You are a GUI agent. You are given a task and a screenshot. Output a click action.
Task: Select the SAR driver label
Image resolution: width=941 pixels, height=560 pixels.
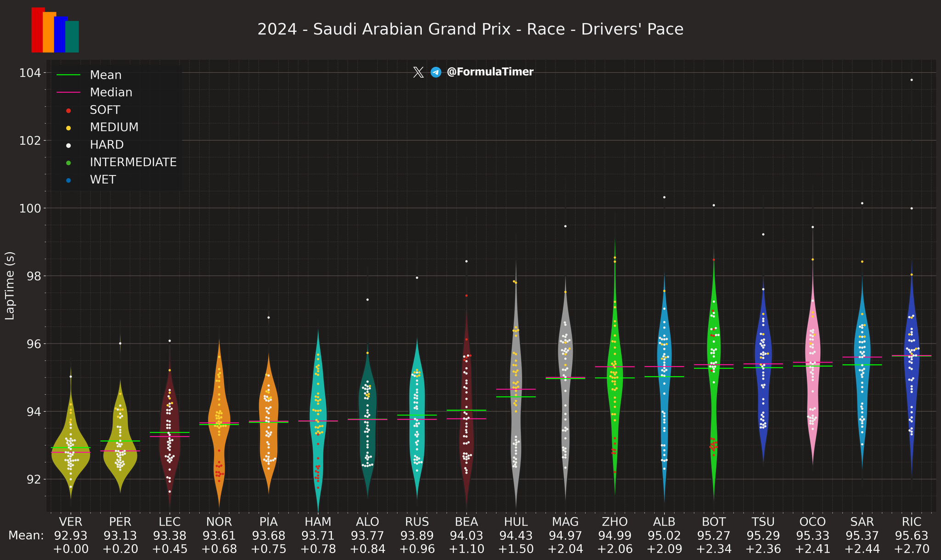pos(862,522)
